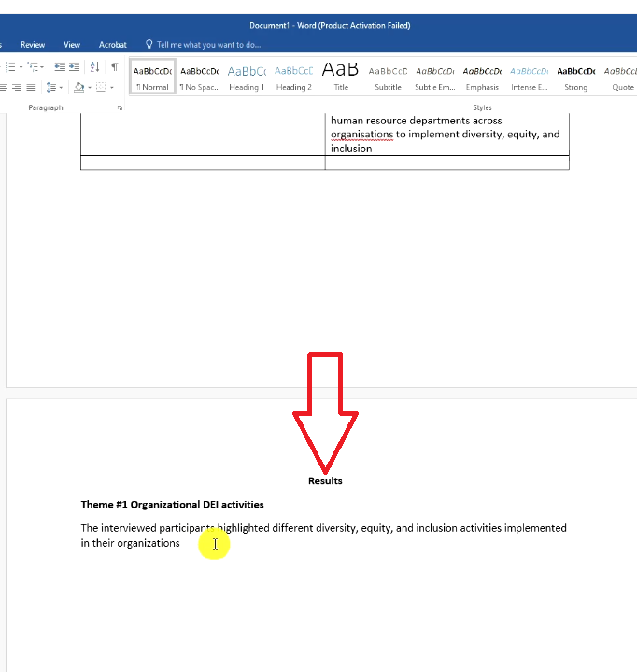The height and width of the screenshot is (672, 637).
Task: Apply the Subtitle style
Action: 389,78
